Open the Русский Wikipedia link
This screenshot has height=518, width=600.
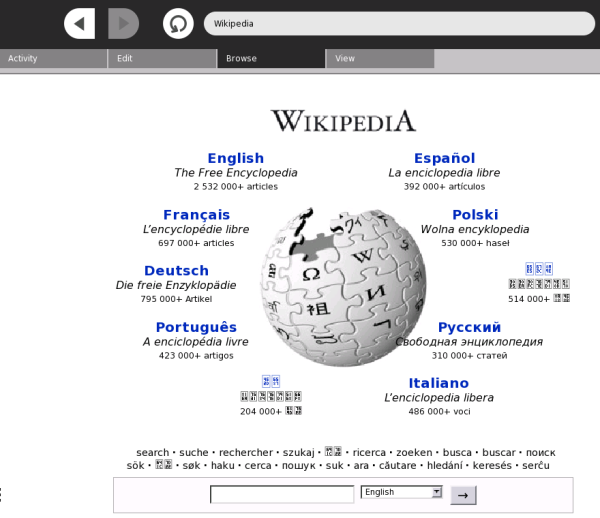pos(470,327)
